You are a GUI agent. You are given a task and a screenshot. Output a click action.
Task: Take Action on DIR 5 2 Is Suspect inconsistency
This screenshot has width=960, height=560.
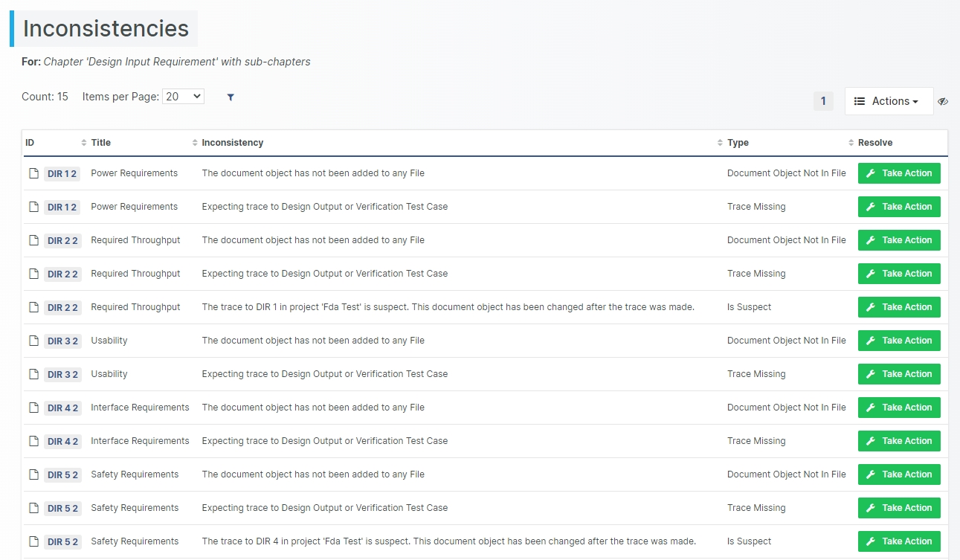pyautogui.click(x=898, y=541)
